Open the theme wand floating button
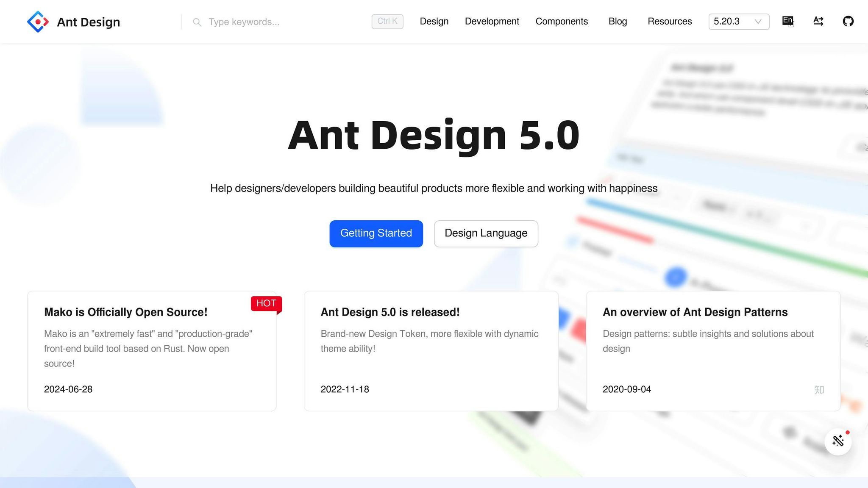 pos(838,441)
